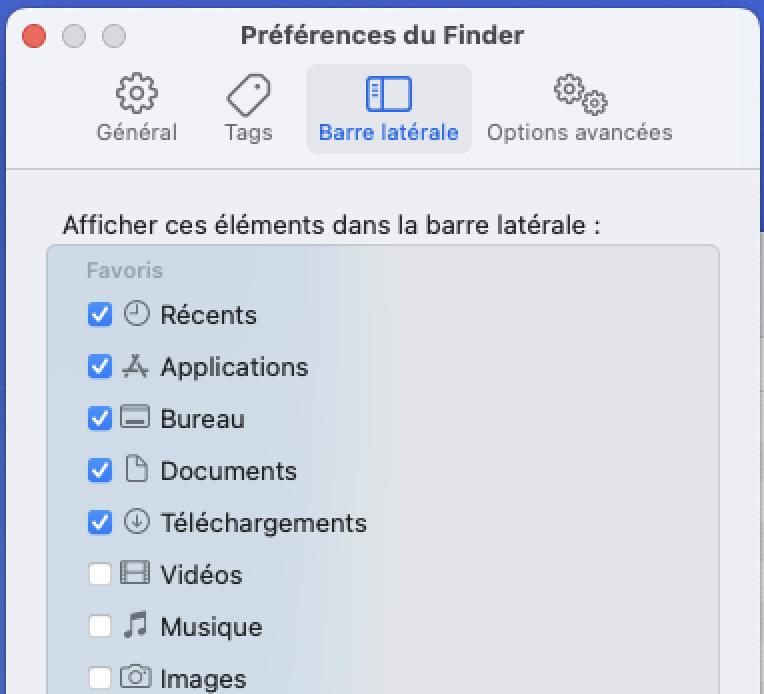Viewport: 764px width, 694px height.
Task: Disable the Applications checkbox
Action: pyautogui.click(x=100, y=367)
